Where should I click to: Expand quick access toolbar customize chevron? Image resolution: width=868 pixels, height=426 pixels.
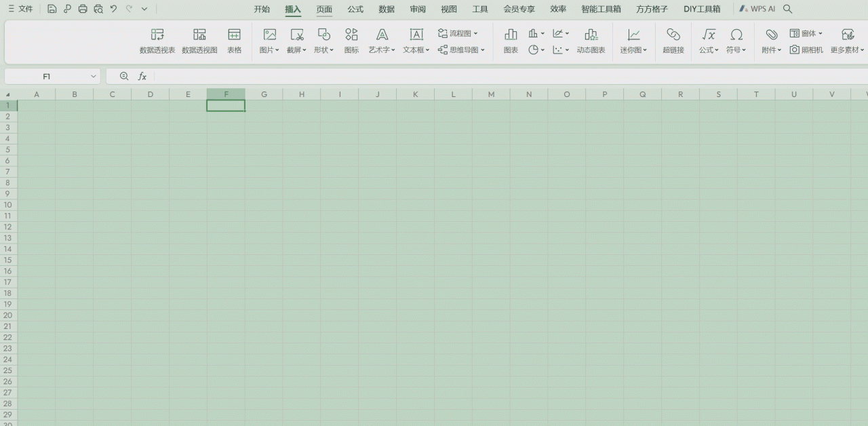144,9
